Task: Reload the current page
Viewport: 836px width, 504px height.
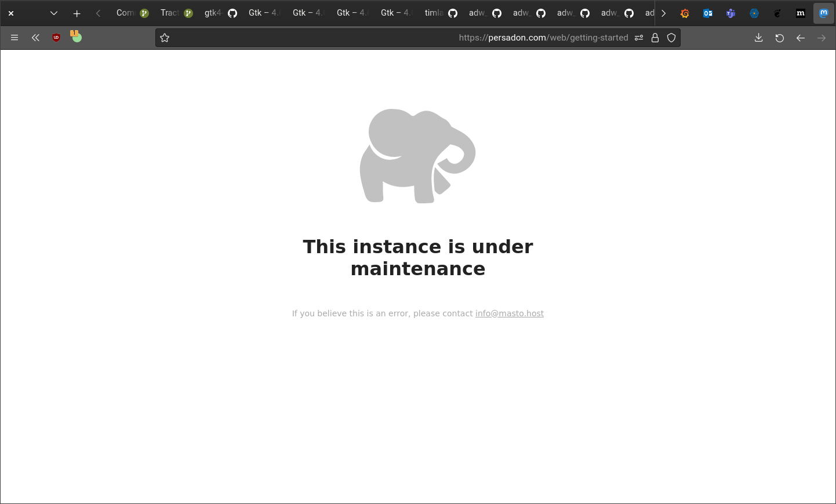Action: [780, 38]
